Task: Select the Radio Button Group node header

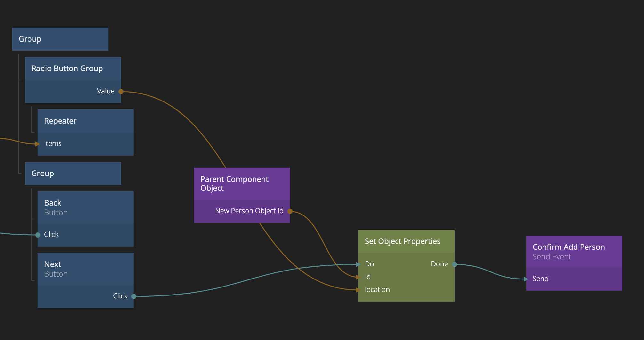Action: (73, 69)
